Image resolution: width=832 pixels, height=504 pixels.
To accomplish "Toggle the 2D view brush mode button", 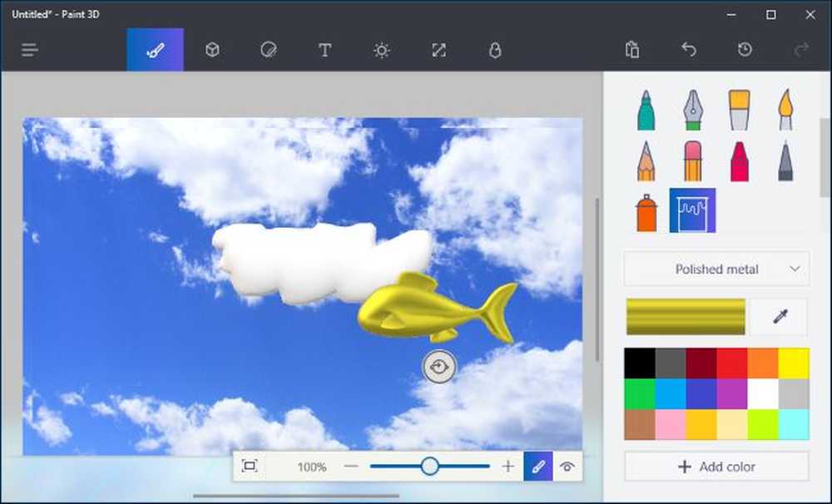I will (538, 467).
